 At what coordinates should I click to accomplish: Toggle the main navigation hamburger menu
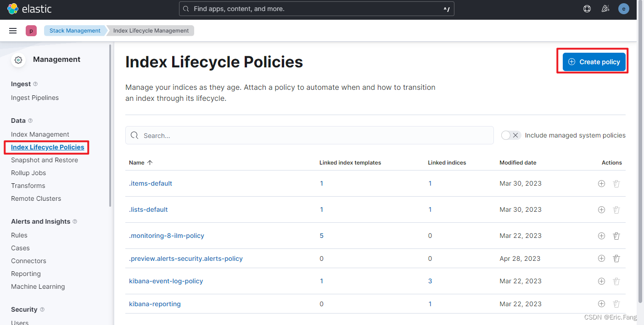point(13,30)
